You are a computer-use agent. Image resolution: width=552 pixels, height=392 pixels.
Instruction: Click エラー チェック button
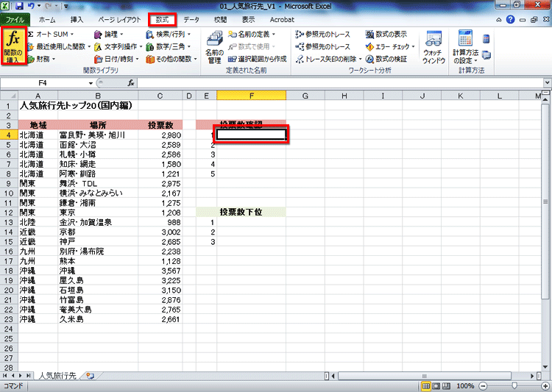tap(388, 46)
